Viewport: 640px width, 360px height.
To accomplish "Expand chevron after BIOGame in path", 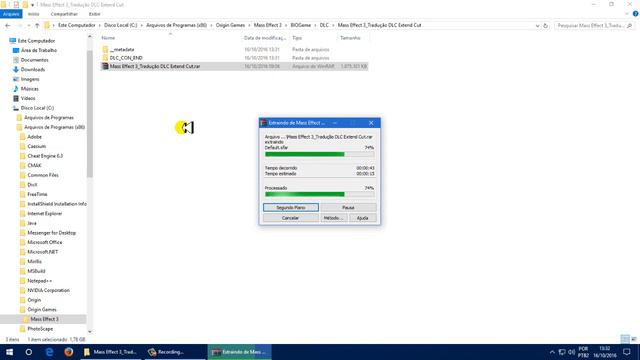I will point(315,25).
